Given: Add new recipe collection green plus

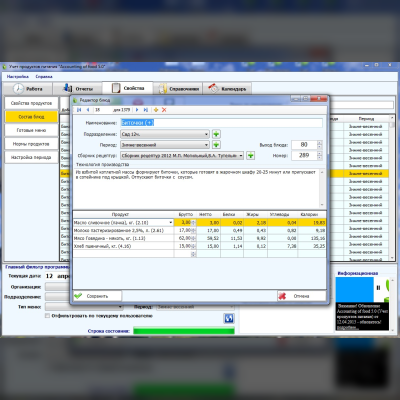Looking at the screenshot, I should point(250,155).
